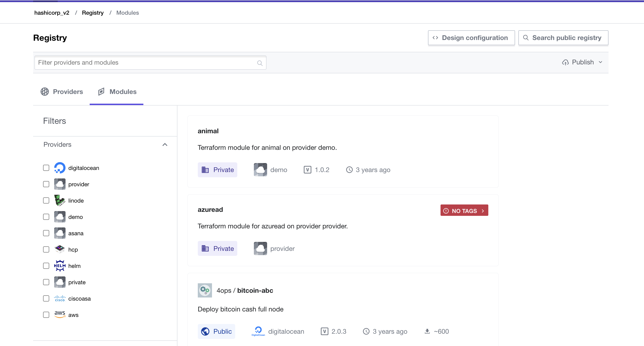The width and height of the screenshot is (644, 346).
Task: Check the digitalocean provider filter
Action: (x=46, y=168)
